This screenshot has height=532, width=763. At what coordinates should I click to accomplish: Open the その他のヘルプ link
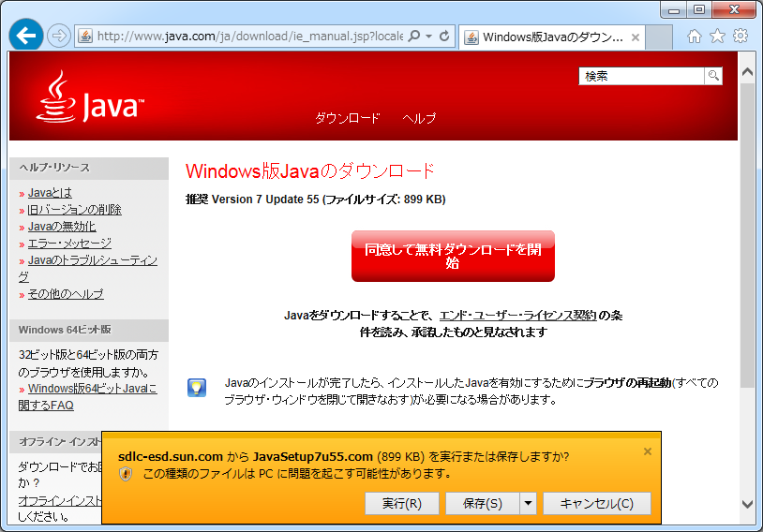66,294
